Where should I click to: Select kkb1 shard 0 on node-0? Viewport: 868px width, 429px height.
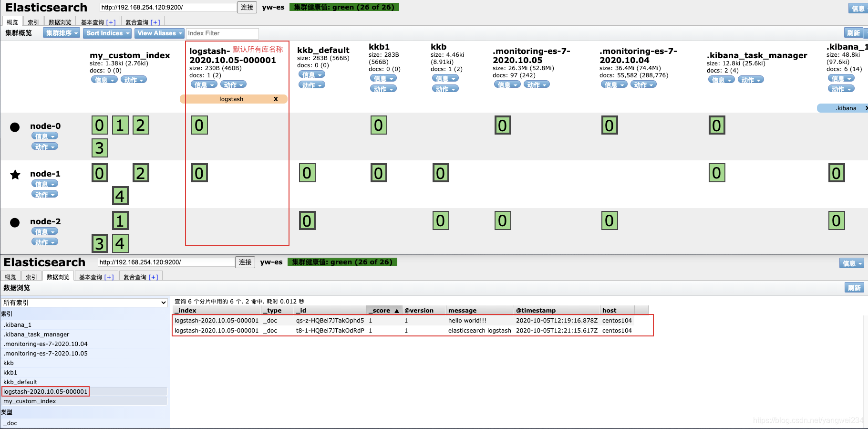click(x=379, y=126)
